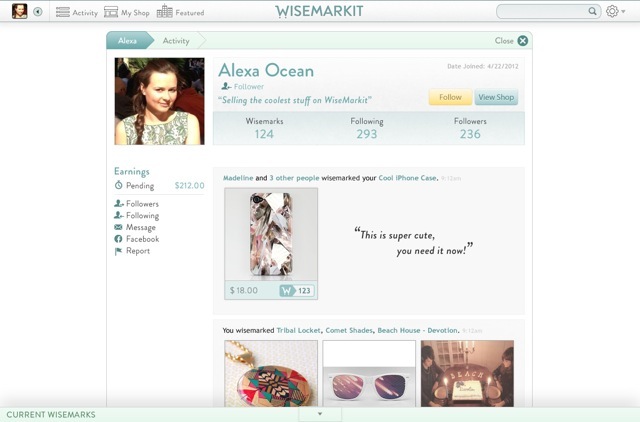Go to the Featured buildings icon

pyautogui.click(x=164, y=12)
